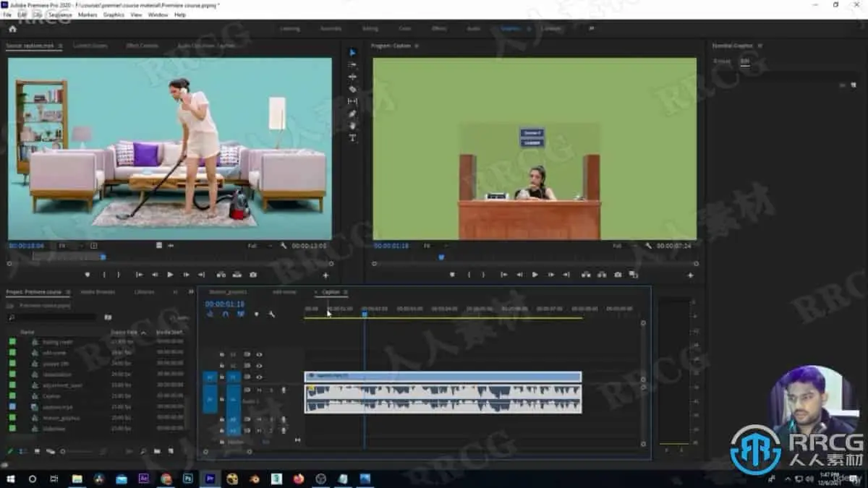Switch Project panel to Icon view
Screen dimensions: 868x488
pos(38,452)
